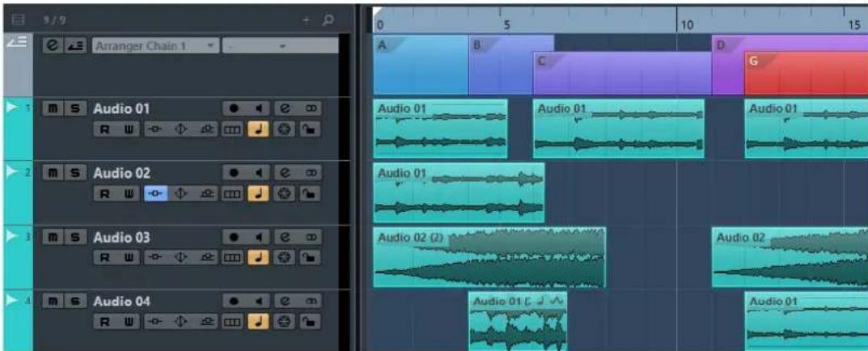The height and width of the screenshot is (351, 868).
Task: Show lanes on the Audio 02 track
Action: [233, 194]
